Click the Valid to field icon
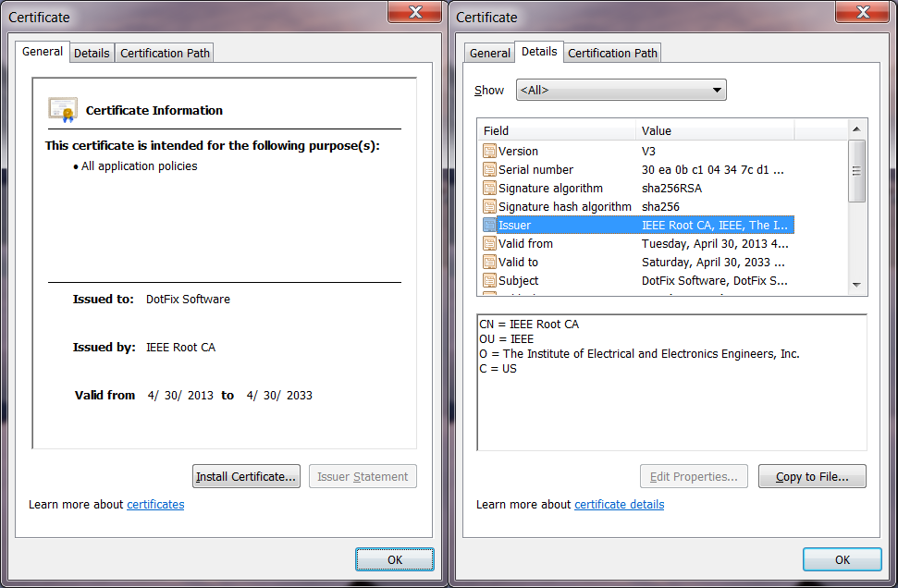Viewport: 898px width, 588px height. pyautogui.click(x=489, y=263)
